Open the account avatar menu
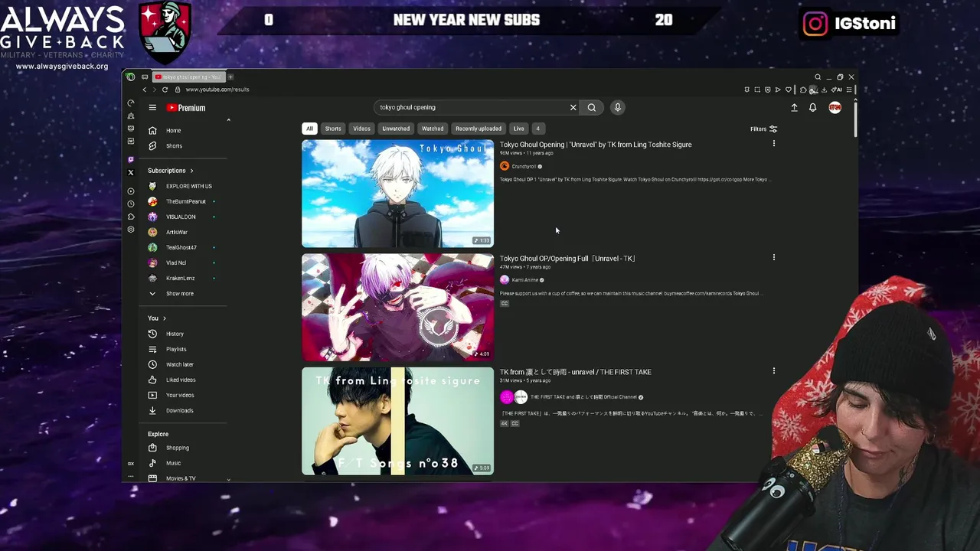Viewport: 980px width, 551px height. tap(835, 108)
